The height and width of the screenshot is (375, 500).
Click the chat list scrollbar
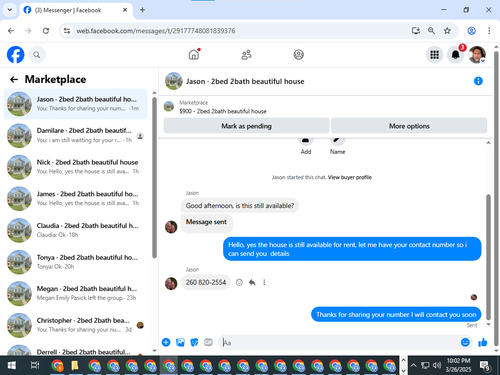154,177
